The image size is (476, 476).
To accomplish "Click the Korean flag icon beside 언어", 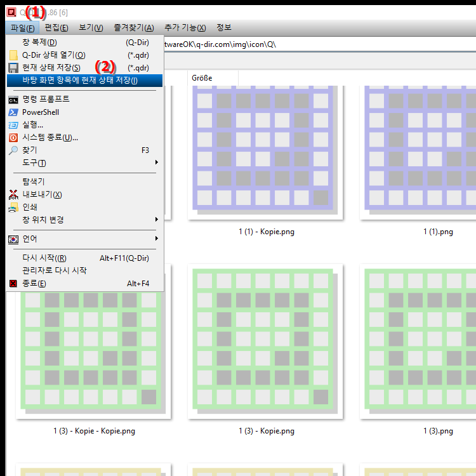I will pos(13,239).
